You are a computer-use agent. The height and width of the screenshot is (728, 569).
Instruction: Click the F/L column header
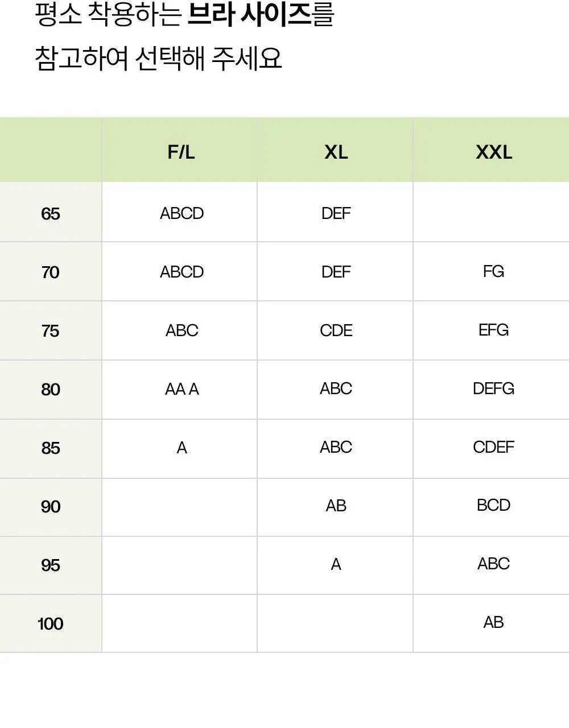pos(181,152)
